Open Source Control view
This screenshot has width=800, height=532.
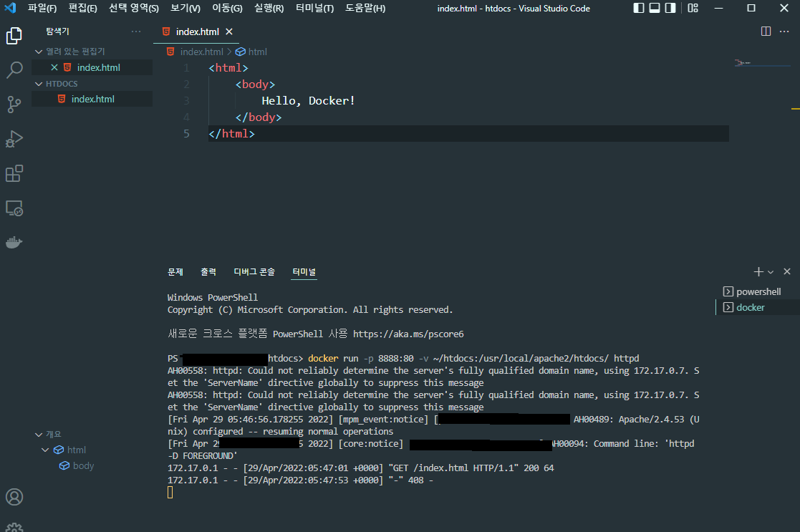click(x=14, y=105)
